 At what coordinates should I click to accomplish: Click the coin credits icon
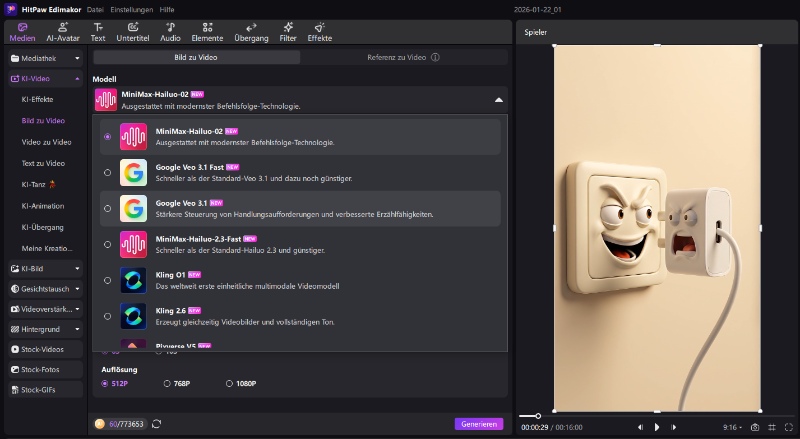pyautogui.click(x=99, y=424)
